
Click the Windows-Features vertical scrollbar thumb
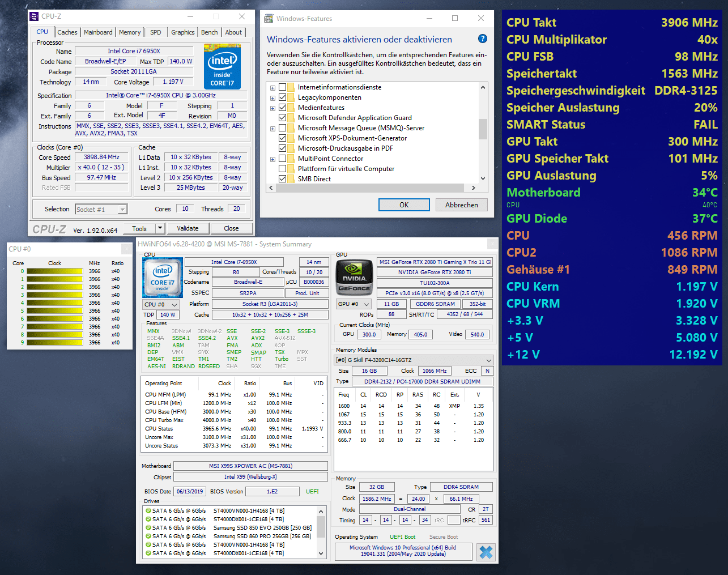[483, 129]
